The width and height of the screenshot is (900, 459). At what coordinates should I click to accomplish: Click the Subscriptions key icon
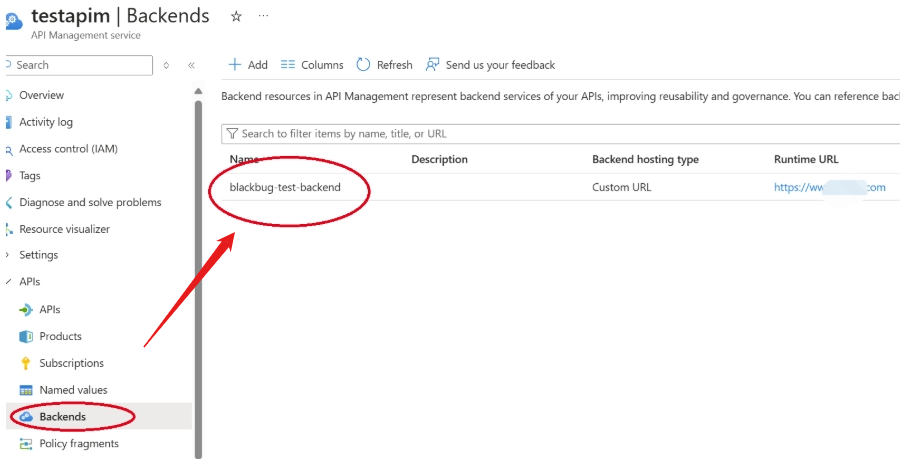point(26,363)
